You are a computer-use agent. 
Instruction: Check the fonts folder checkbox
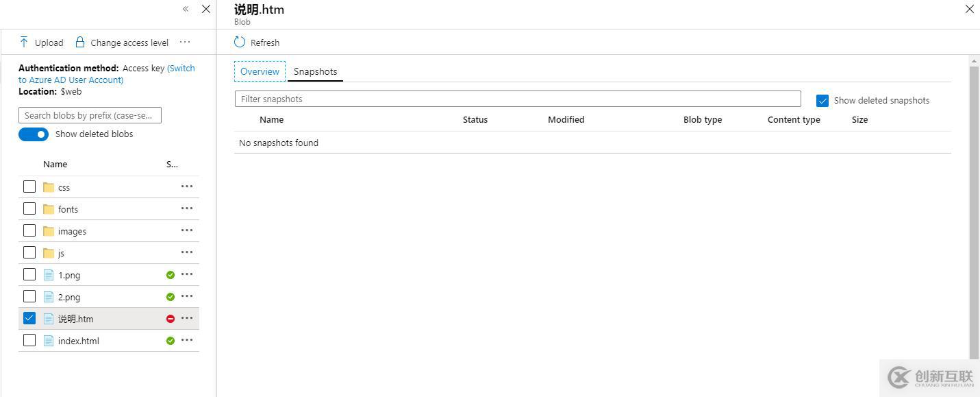[29, 208]
